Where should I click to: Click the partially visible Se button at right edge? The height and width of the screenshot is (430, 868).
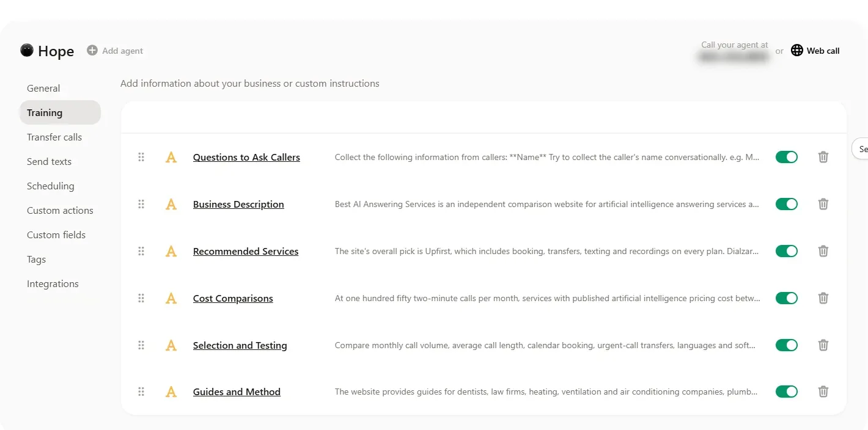[x=860, y=148]
